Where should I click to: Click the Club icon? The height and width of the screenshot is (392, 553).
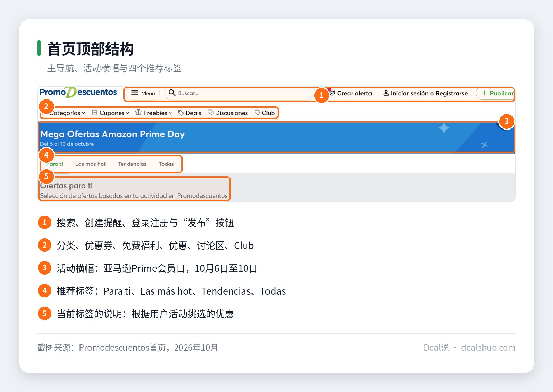coord(257,113)
